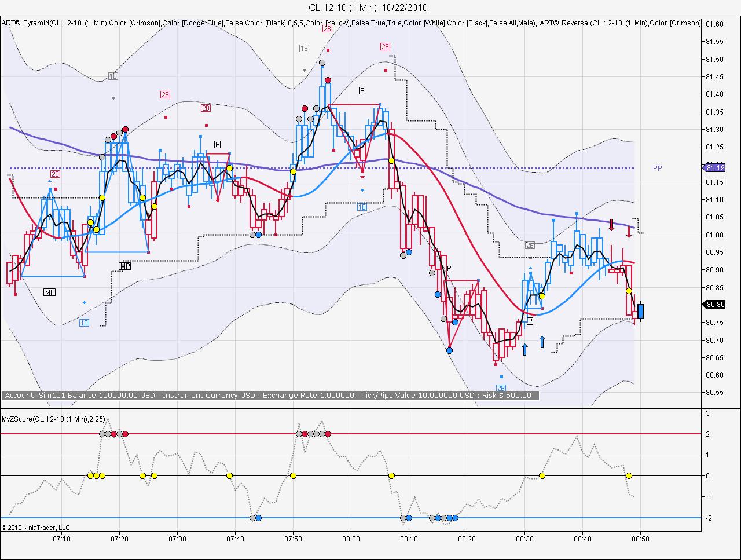Select the blue 1B marker near 07:14

tap(84, 323)
